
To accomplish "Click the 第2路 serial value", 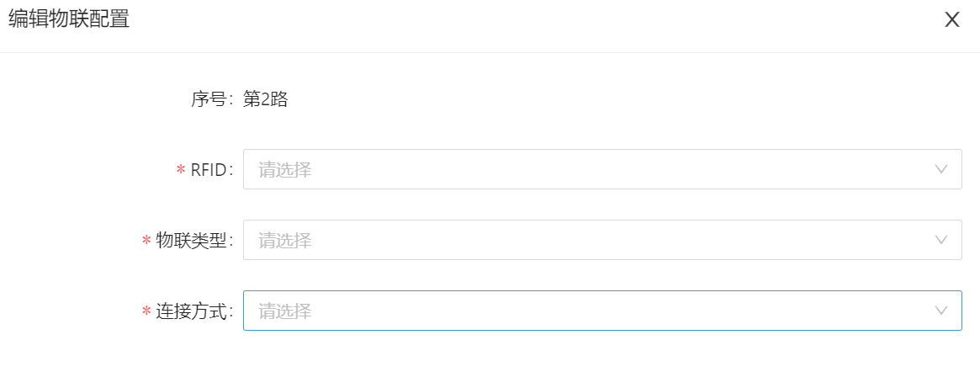I will click(x=266, y=99).
